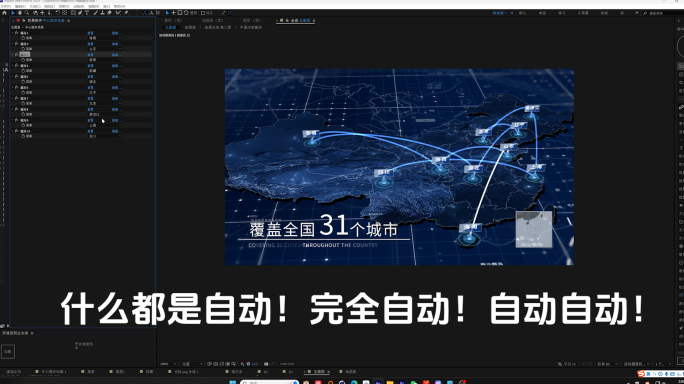Open the 渲染队列 timeline tab
684x384 pixels.
click(13, 372)
